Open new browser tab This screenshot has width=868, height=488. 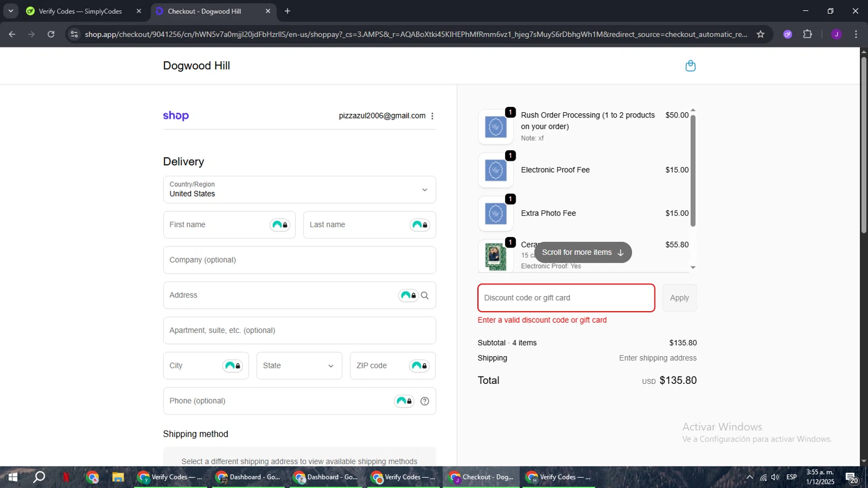[288, 11]
